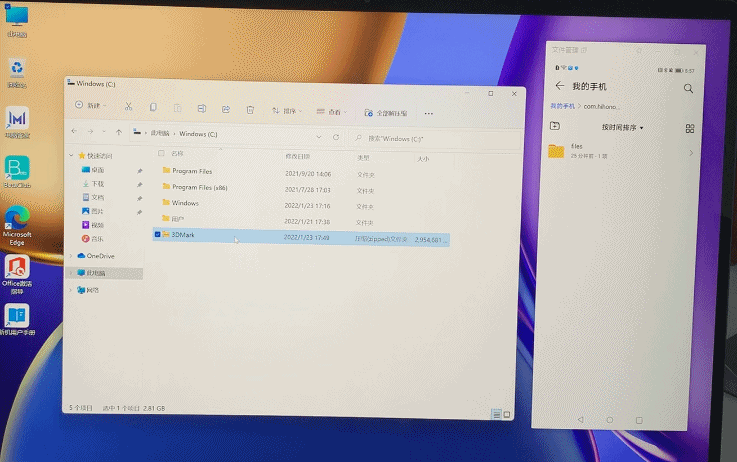
Task: Toggle grid view icon in phone file manager
Action: [690, 128]
